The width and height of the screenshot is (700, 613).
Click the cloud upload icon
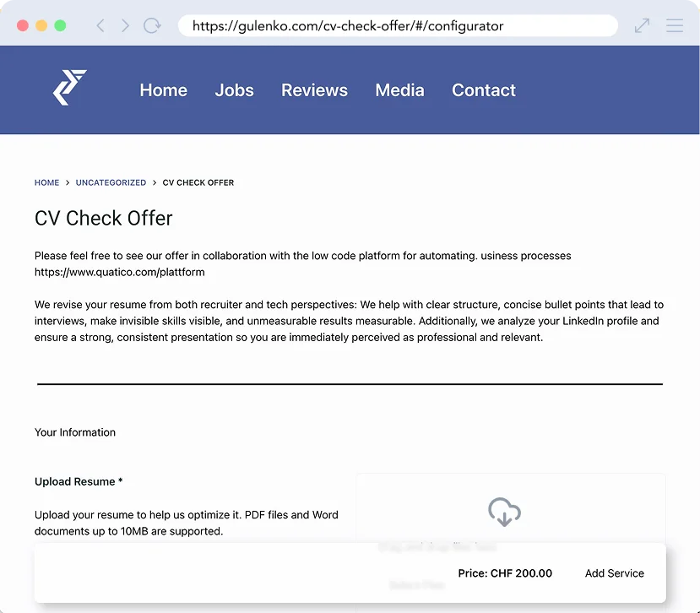click(504, 512)
